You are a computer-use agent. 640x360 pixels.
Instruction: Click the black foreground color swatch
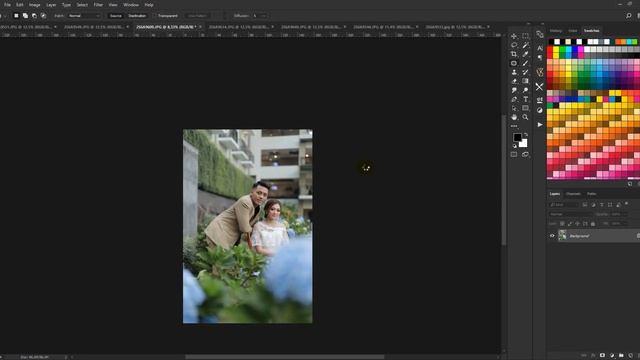point(517,137)
